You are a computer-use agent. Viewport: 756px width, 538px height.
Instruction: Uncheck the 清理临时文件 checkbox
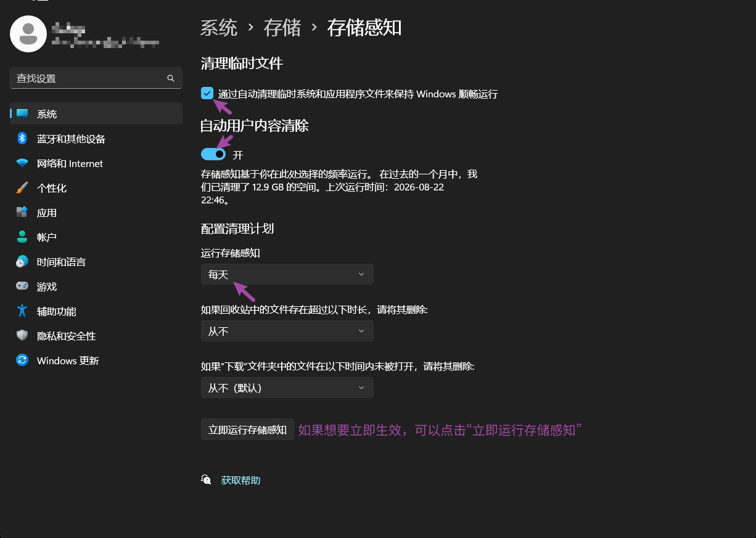point(207,93)
